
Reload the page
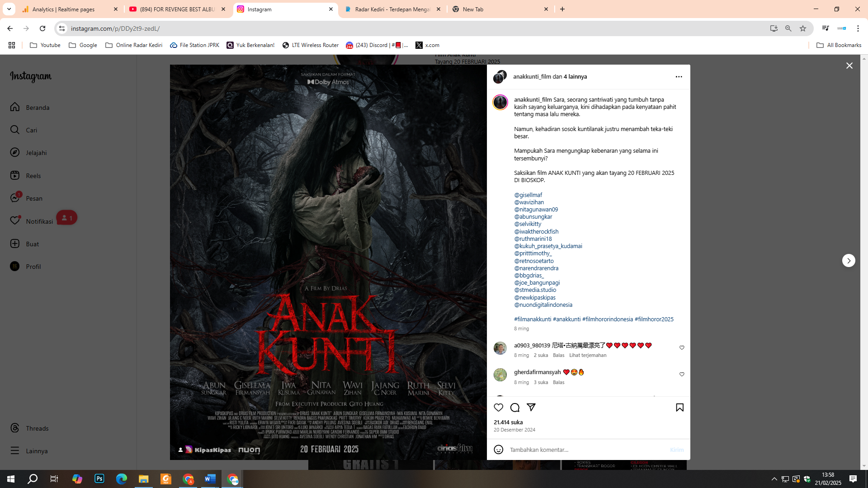pyautogui.click(x=42, y=28)
